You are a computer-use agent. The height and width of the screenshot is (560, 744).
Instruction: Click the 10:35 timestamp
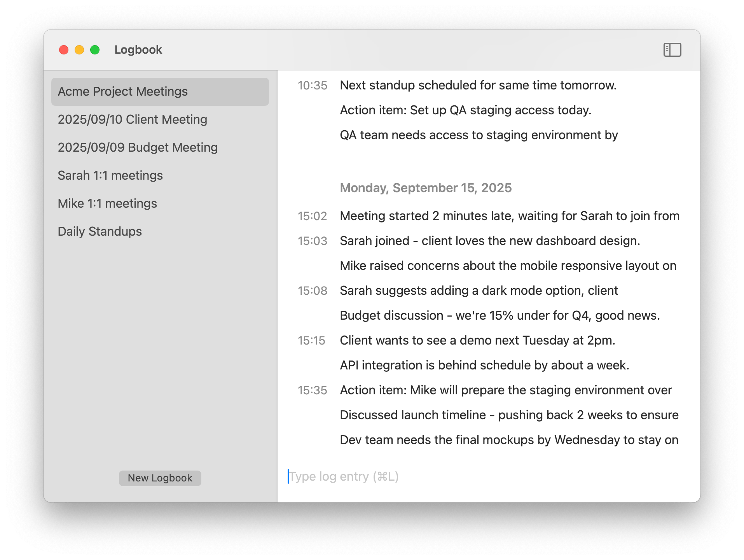click(x=312, y=86)
